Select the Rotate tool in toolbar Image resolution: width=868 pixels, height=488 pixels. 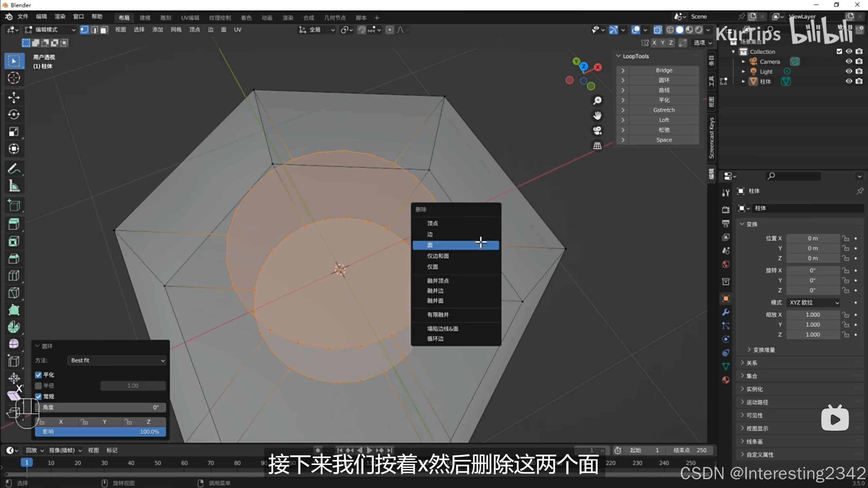point(14,115)
